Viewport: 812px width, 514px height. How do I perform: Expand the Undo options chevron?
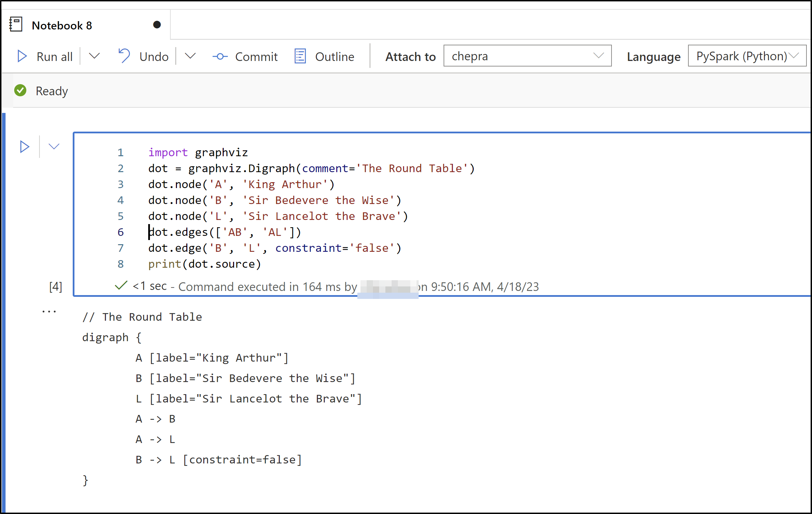(x=190, y=56)
